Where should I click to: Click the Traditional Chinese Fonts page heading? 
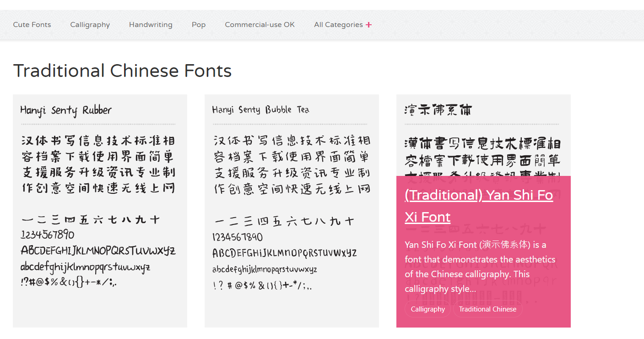pyautogui.click(x=123, y=71)
